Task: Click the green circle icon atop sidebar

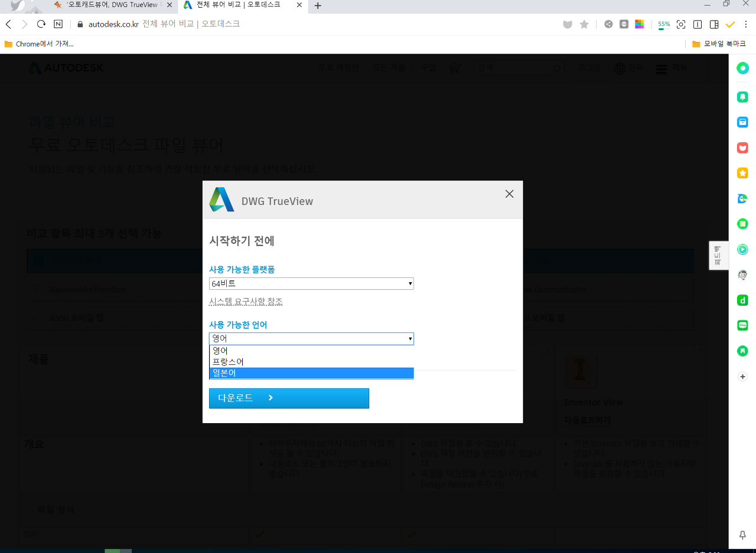Action: pyautogui.click(x=742, y=68)
